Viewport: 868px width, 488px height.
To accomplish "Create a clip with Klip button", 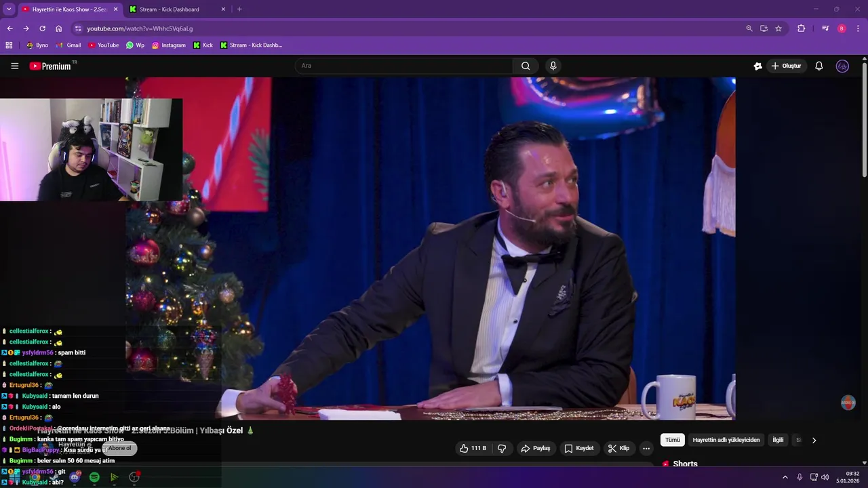I will click(618, 448).
